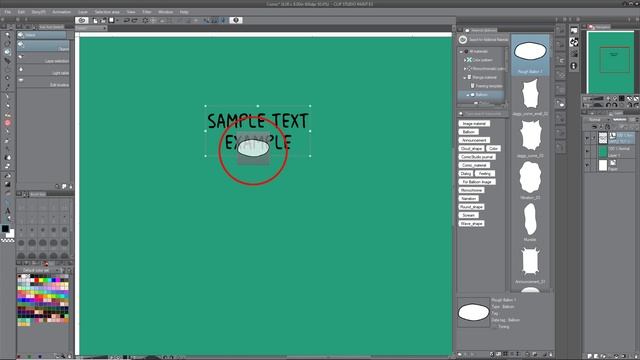The image size is (640, 360).
Task: Click the Cloud_shape tag
Action: pyautogui.click(x=471, y=149)
